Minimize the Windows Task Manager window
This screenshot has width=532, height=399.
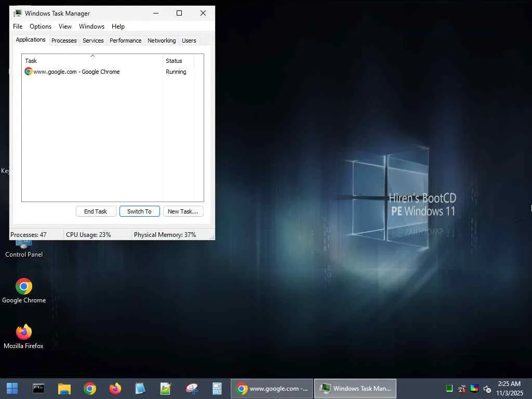click(x=156, y=13)
